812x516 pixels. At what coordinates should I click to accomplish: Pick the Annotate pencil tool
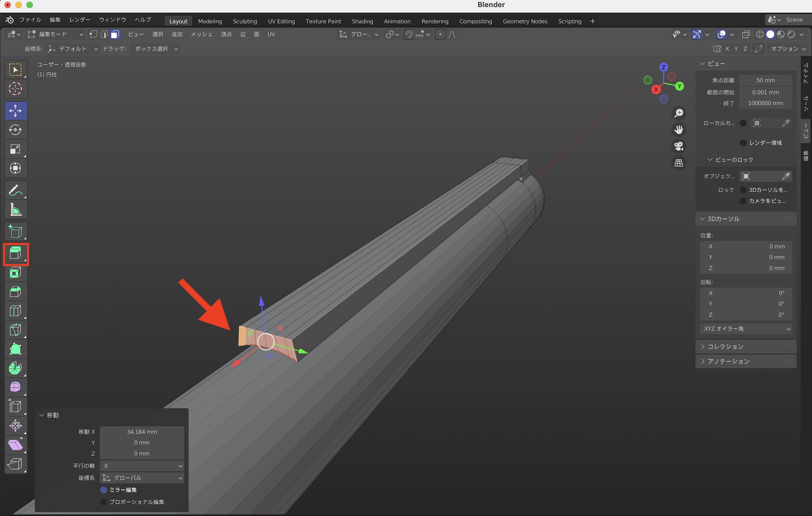coord(15,190)
